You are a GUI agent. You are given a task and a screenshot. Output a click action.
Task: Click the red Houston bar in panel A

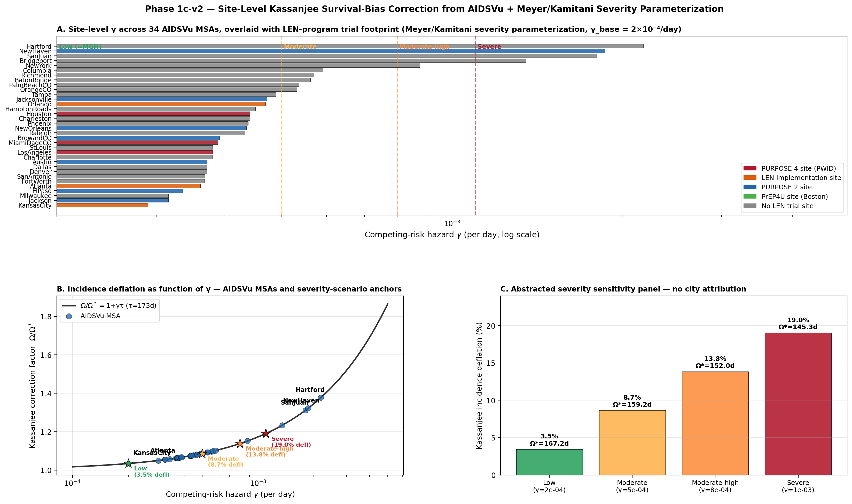(153, 114)
